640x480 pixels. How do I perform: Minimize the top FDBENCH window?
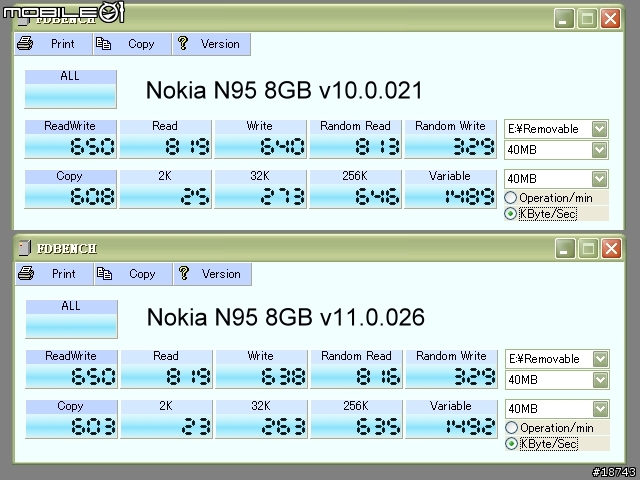pos(564,18)
